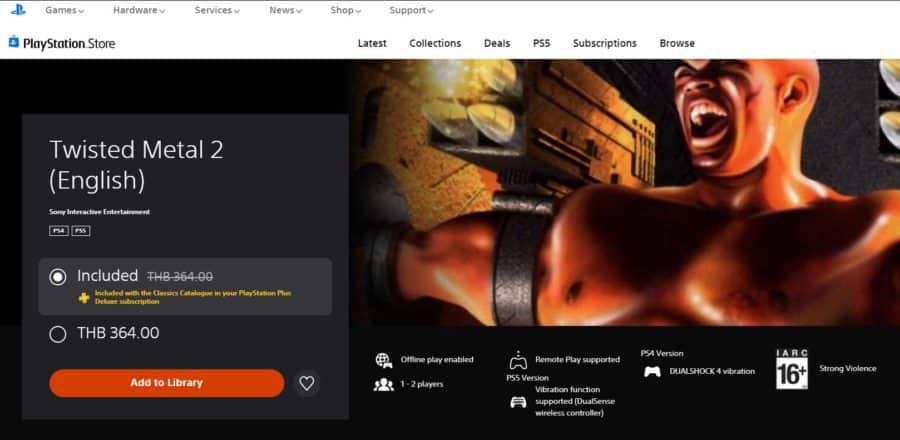Click the DUALSHOCK 4 controller icon

pyautogui.click(x=652, y=372)
